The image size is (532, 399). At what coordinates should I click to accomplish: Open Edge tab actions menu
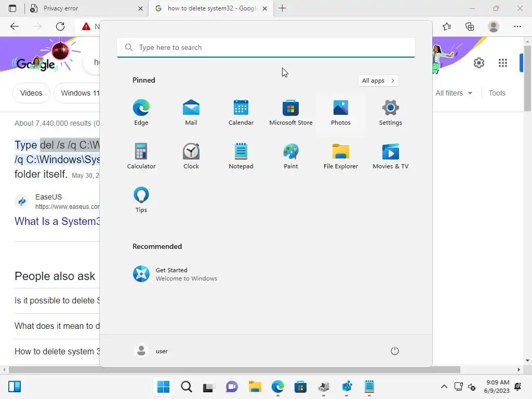click(x=12, y=8)
